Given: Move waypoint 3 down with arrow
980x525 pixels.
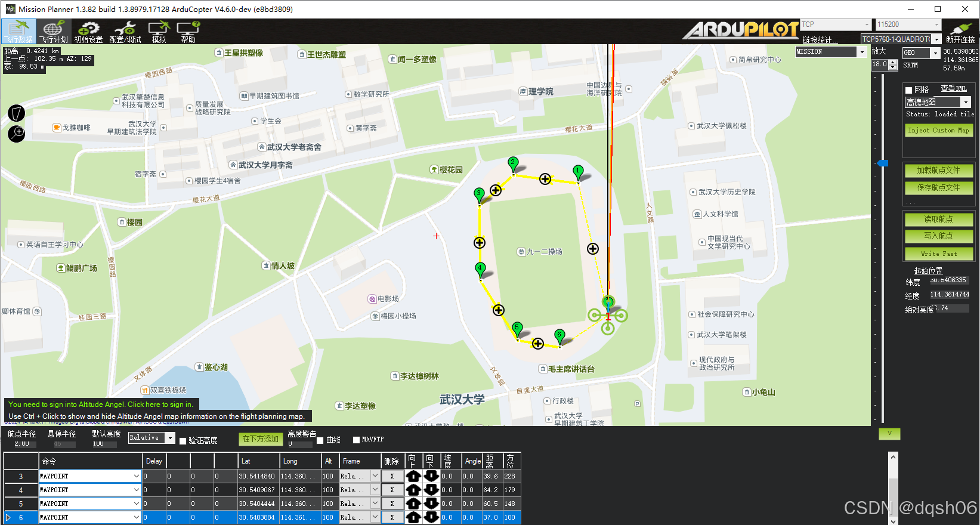Looking at the screenshot, I should (x=432, y=476).
